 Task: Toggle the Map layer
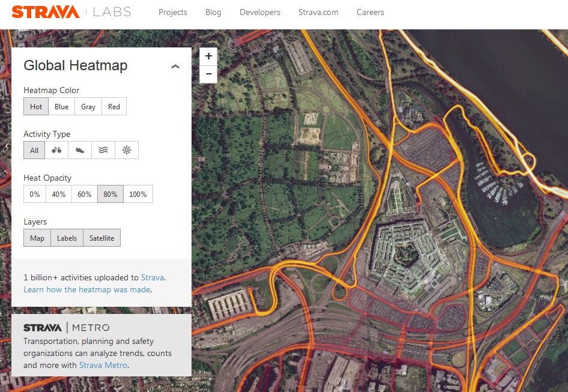37,238
